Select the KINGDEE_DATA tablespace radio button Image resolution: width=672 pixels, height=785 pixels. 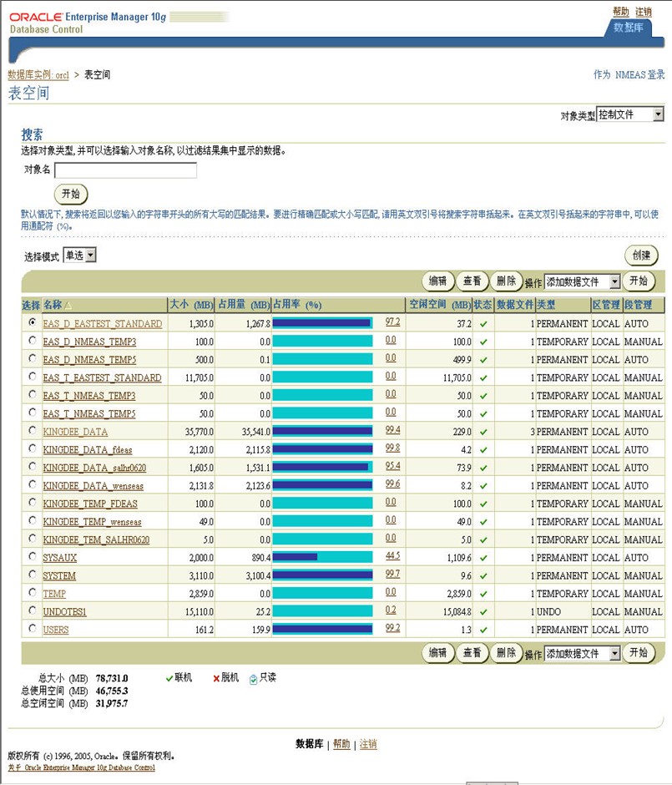point(33,431)
